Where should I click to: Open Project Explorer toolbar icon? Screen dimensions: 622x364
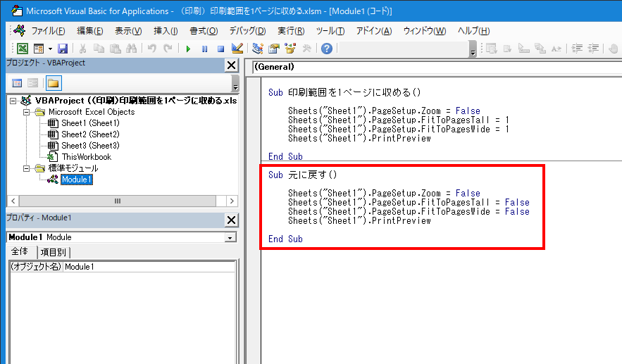click(258, 49)
